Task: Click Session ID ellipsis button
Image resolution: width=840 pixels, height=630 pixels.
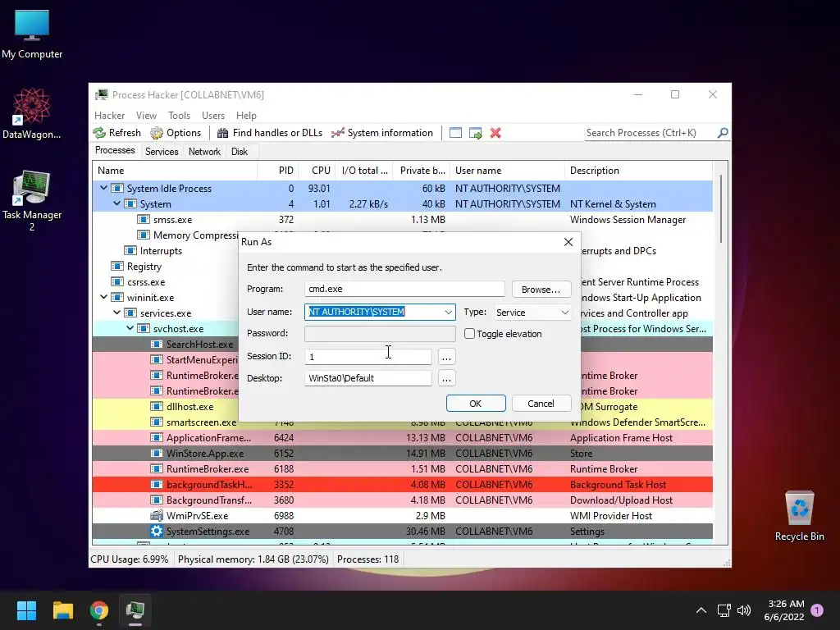Action: click(446, 356)
